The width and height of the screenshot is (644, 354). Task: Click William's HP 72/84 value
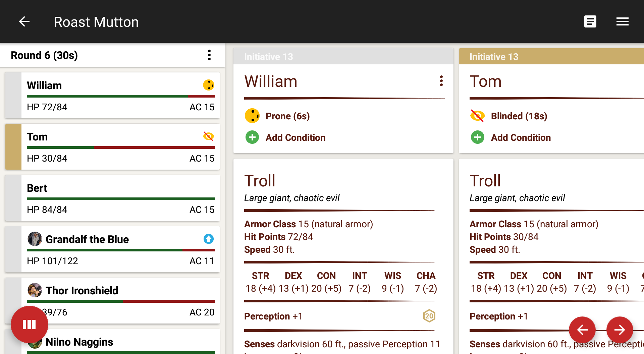[47, 107]
